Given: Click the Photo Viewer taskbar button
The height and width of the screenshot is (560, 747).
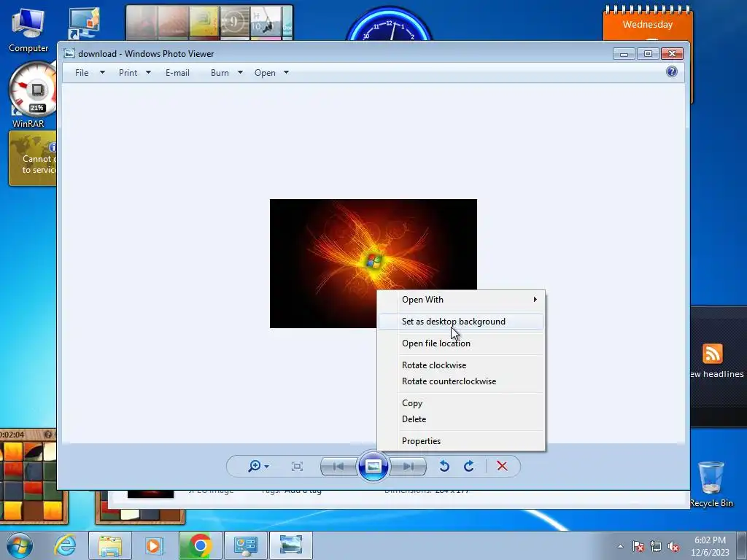Looking at the screenshot, I should point(290,545).
